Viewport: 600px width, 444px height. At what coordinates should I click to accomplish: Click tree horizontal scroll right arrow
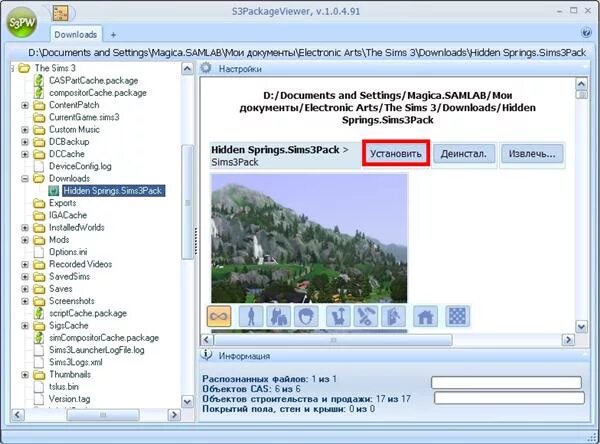pos(174,415)
